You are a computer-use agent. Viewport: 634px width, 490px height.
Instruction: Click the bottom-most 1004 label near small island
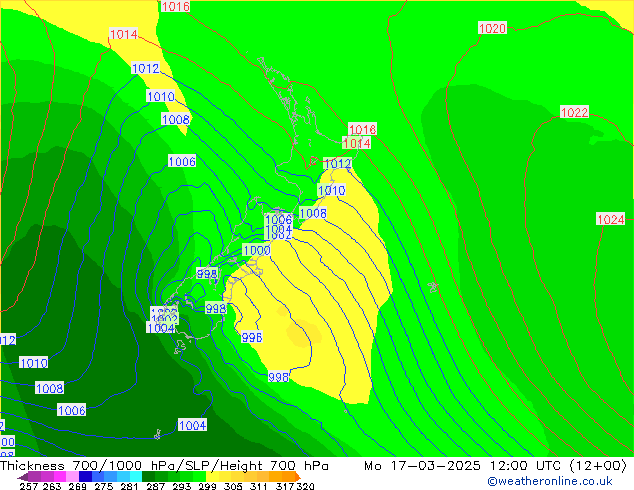pyautogui.click(x=192, y=425)
